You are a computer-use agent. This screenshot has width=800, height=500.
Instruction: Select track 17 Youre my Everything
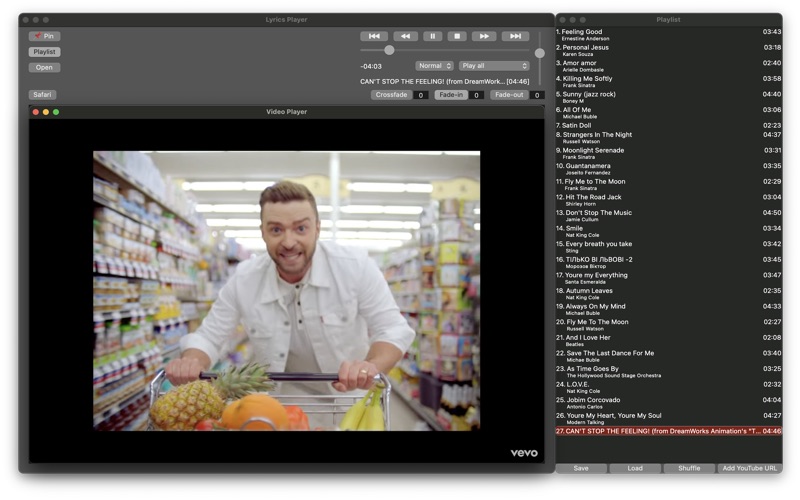point(668,278)
